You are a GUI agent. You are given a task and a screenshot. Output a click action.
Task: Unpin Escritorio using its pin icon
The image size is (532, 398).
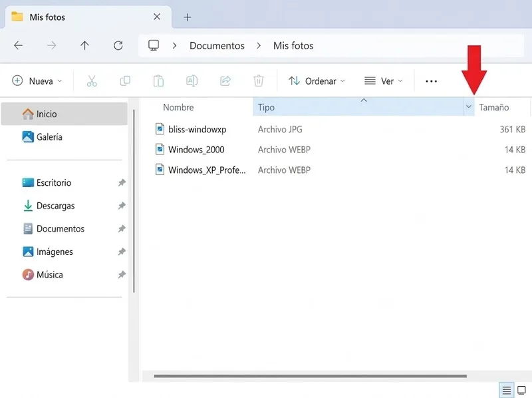(122, 183)
